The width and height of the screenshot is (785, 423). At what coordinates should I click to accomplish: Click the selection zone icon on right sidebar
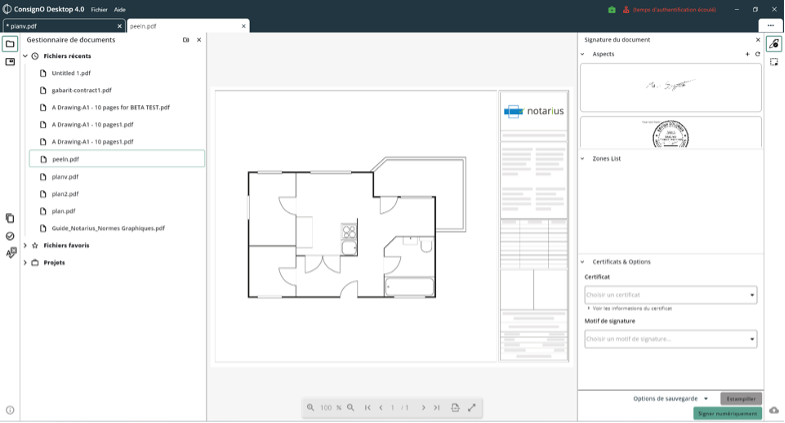click(774, 62)
